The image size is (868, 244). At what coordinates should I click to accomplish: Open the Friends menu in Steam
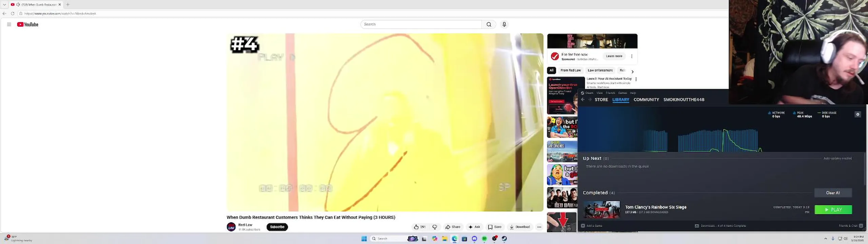point(610,93)
